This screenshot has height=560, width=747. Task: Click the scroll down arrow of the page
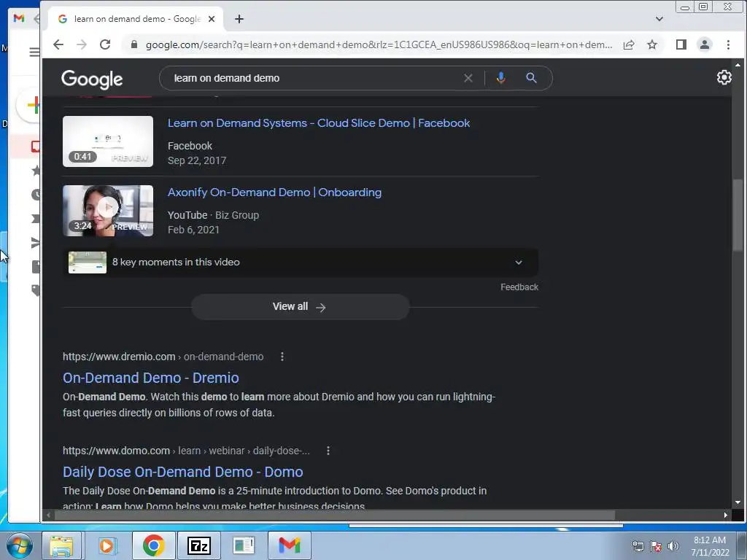tap(738, 503)
